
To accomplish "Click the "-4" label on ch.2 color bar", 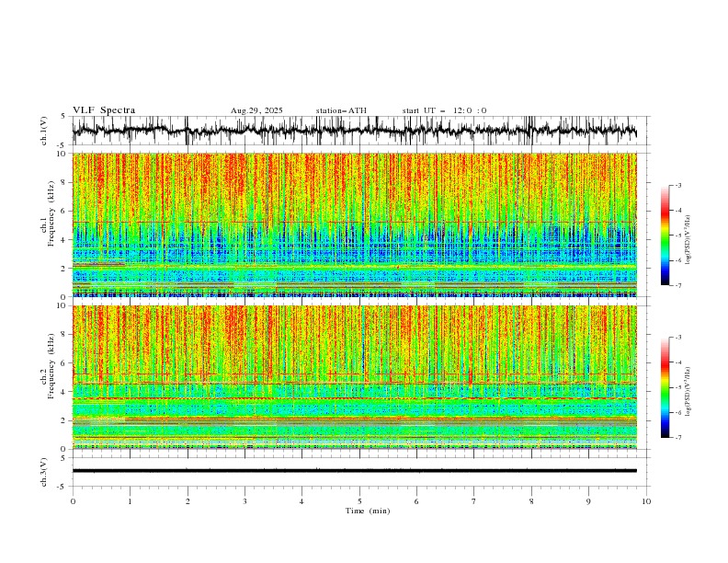I will (677, 362).
